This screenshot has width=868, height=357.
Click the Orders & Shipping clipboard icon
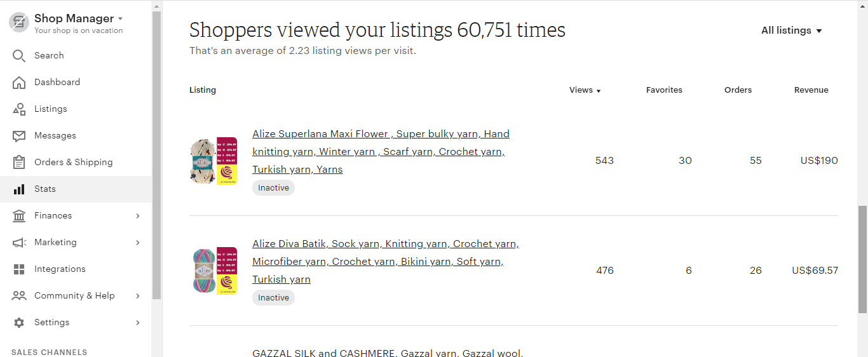19,163
